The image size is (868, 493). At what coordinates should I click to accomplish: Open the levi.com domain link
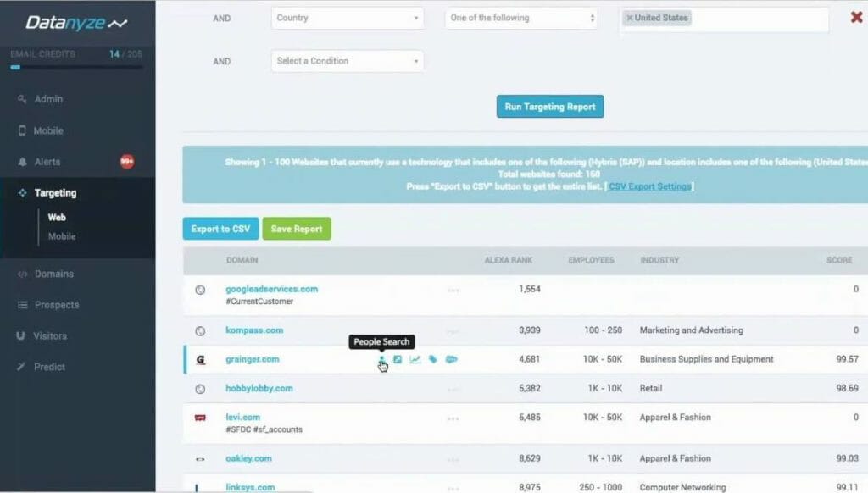[x=242, y=417]
